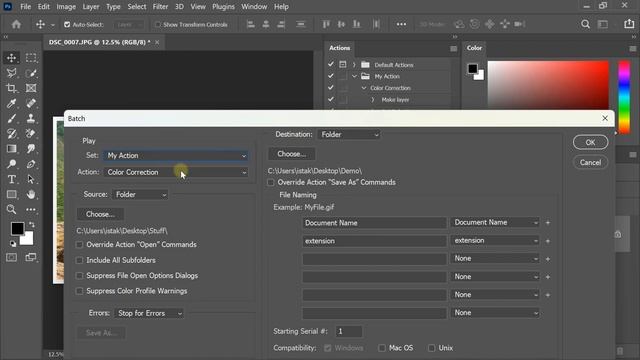Open the Image menu
The width and height of the screenshot is (640, 360).
(66, 7)
